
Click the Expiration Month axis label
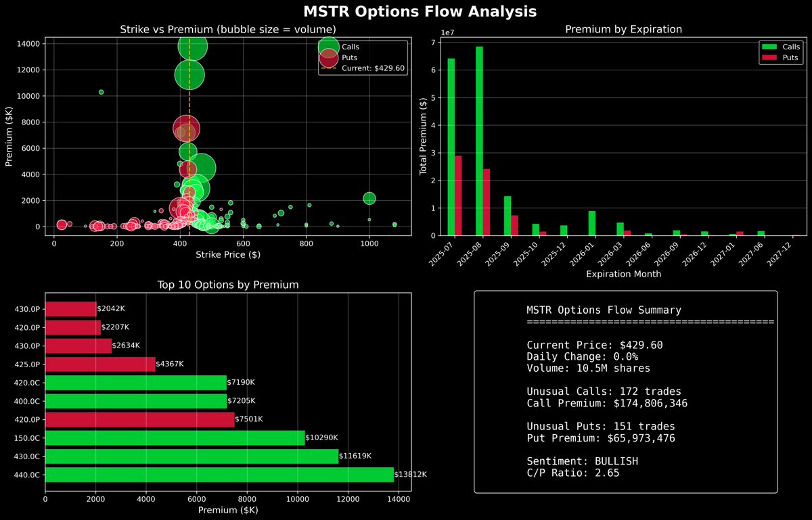point(623,275)
